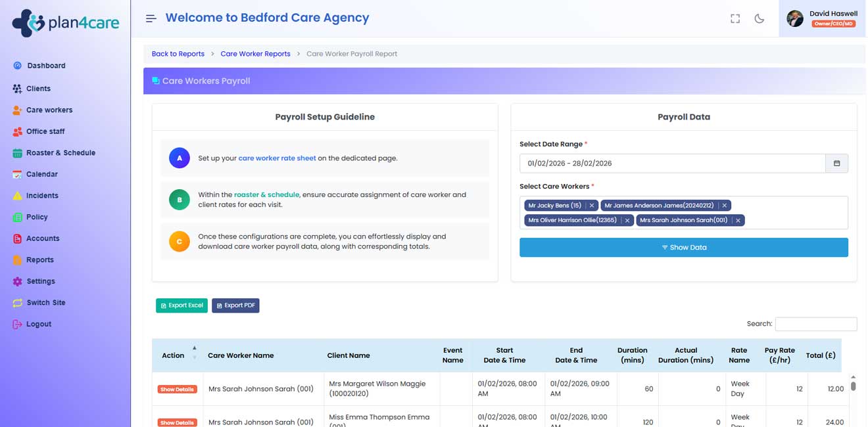Remove Mrs Sarah Johnson Sarah tag
The width and height of the screenshot is (868, 427).
click(x=738, y=221)
